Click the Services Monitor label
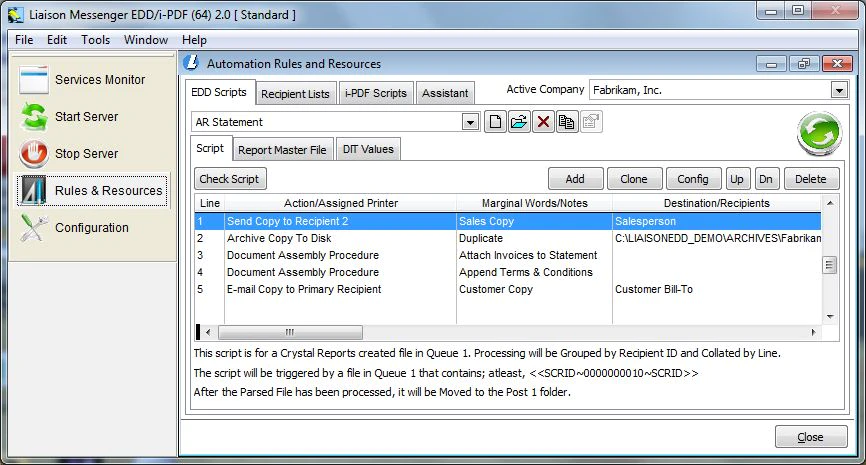The height and width of the screenshot is (465, 866). tap(100, 80)
